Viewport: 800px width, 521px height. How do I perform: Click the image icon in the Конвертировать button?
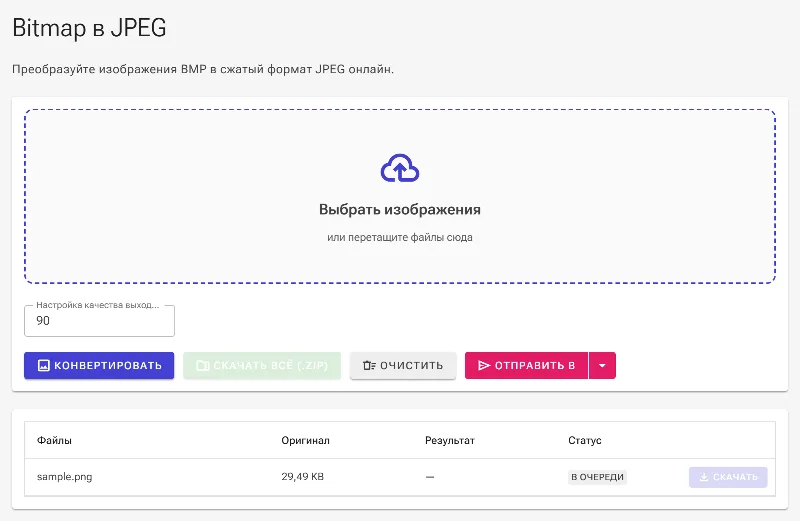[x=44, y=365]
